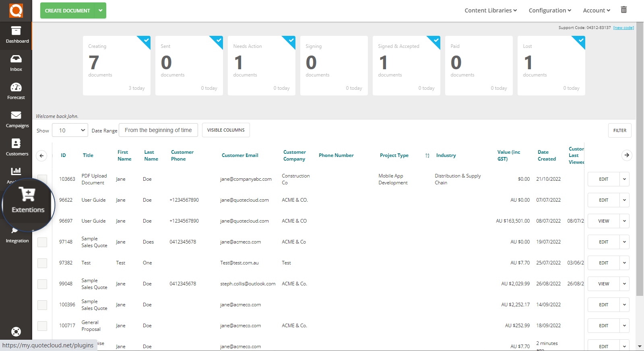Click the Project Type sort icon
Screen dimensions: 644x351
pos(427,155)
